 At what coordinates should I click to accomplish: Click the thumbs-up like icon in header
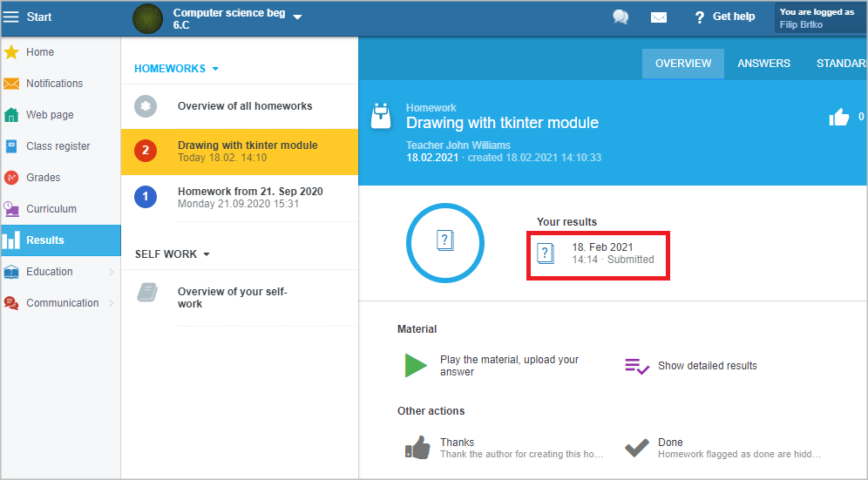pyautogui.click(x=838, y=118)
